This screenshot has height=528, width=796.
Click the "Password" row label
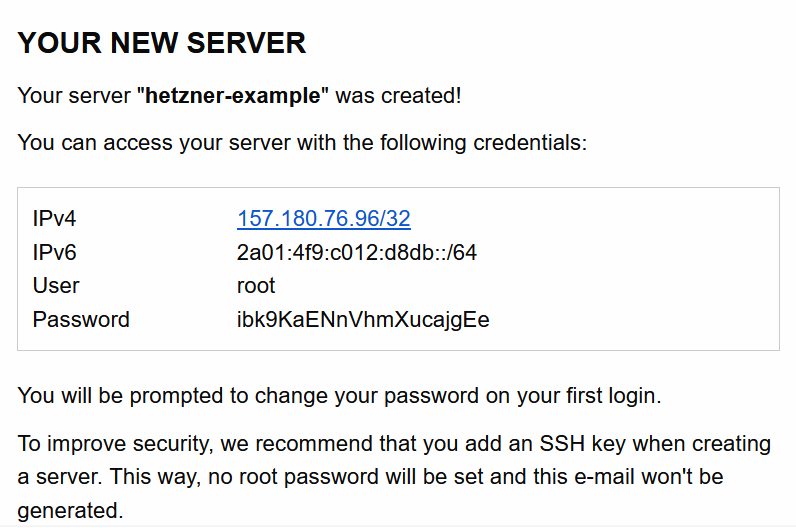pyautogui.click(x=81, y=320)
